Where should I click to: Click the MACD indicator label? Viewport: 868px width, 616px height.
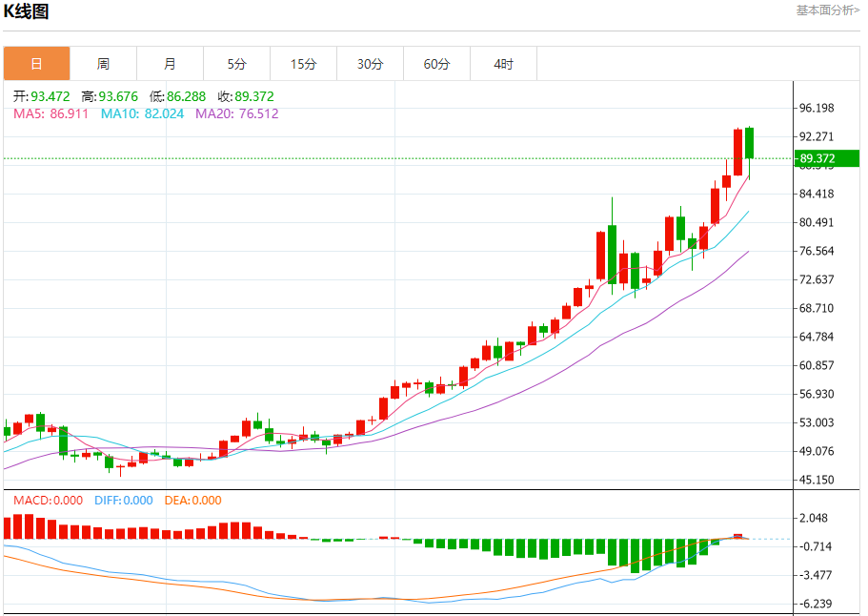point(48,500)
